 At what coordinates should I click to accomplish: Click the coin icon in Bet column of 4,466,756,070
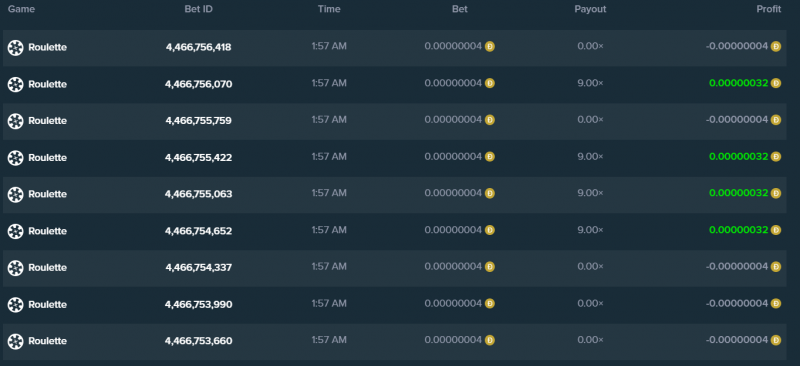490,83
